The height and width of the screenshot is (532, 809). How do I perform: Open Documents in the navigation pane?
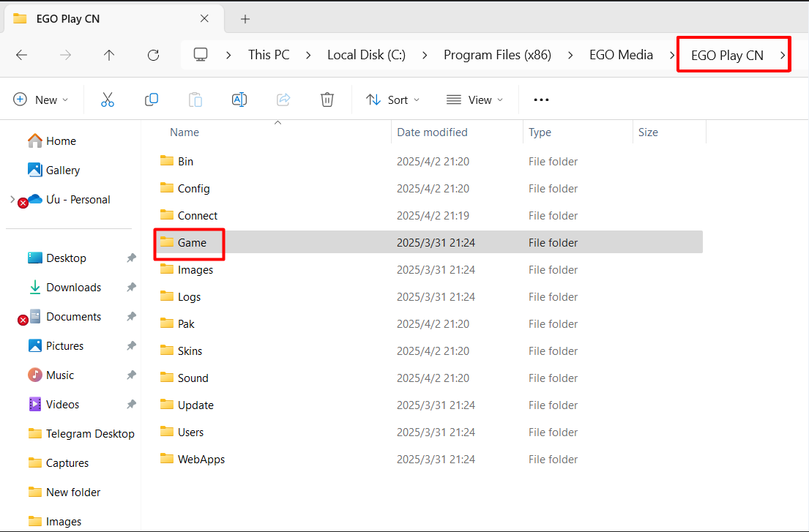tap(64, 317)
